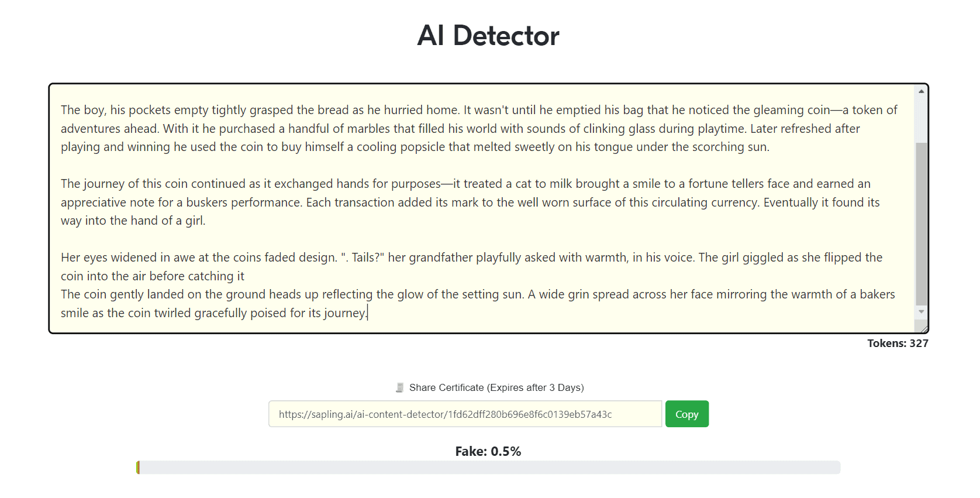Click the Share Certificate scroll icon
Image resolution: width=980 pixels, height=498 pixels.
[400, 387]
